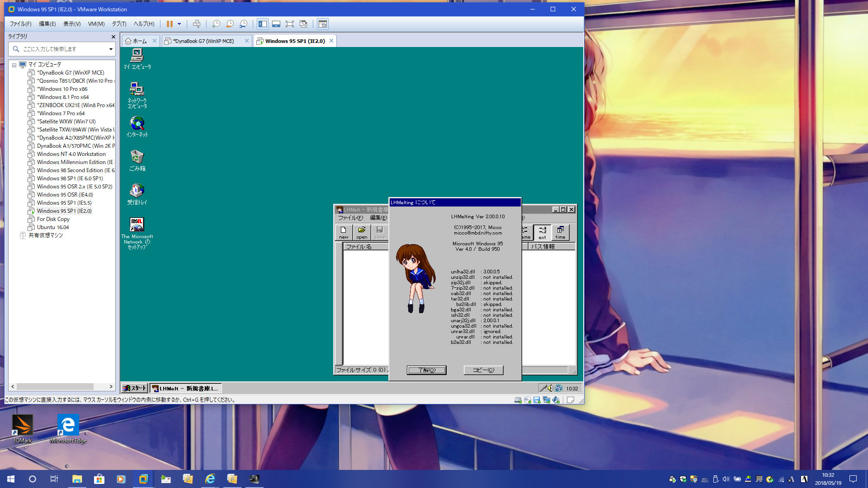868x488 pixels.
Task: Click the open button in LHMelt toolbar
Action: tap(362, 232)
